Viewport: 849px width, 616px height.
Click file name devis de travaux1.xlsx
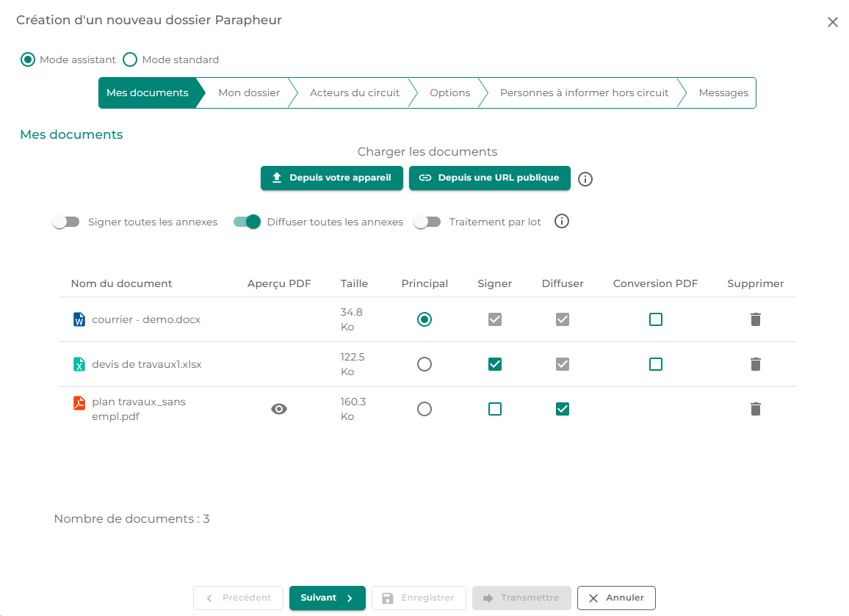pyautogui.click(x=147, y=365)
